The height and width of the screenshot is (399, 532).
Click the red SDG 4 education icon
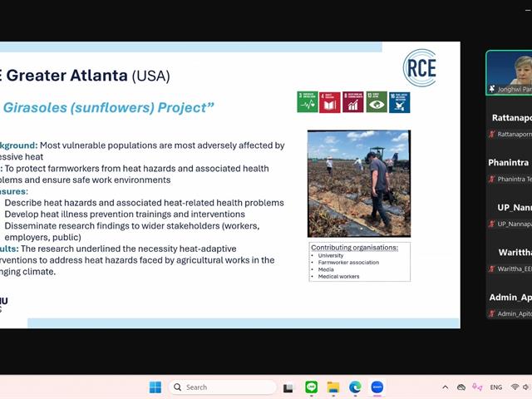[x=330, y=101]
